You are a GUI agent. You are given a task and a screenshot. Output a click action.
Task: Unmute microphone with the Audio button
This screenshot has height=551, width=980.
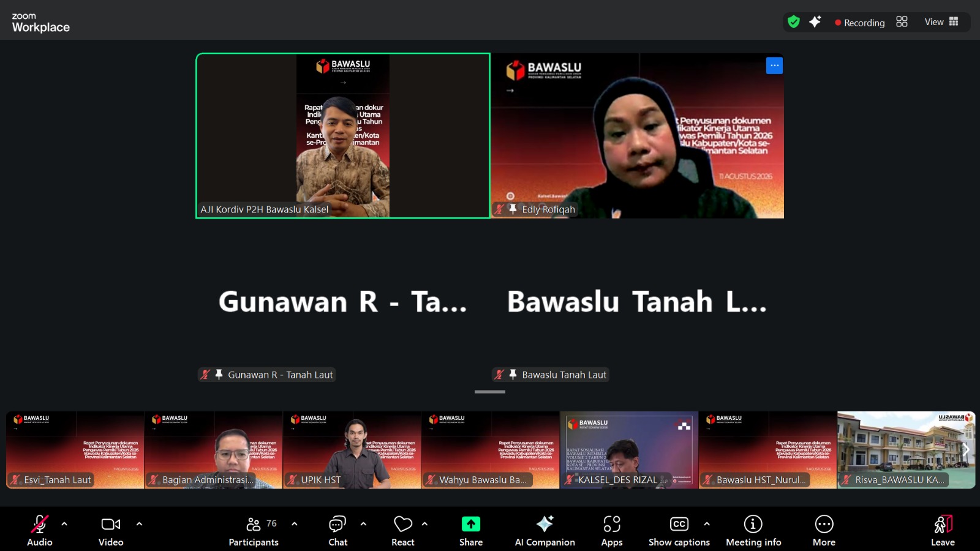click(x=40, y=530)
